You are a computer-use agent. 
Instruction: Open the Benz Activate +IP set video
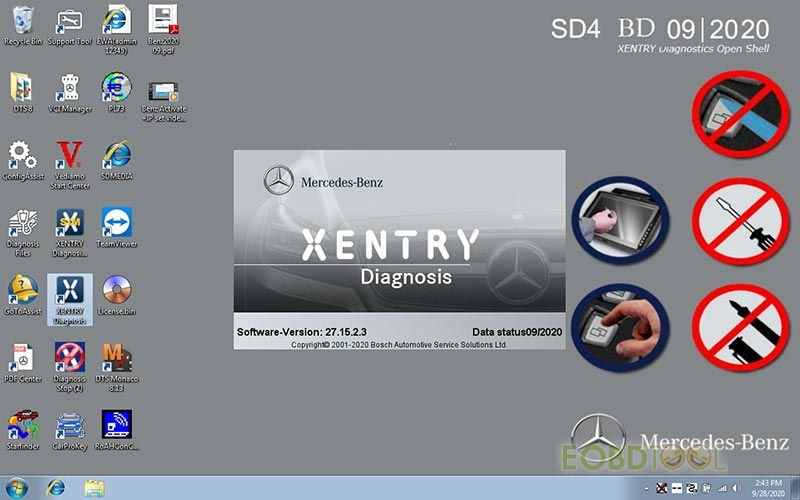tap(164, 101)
